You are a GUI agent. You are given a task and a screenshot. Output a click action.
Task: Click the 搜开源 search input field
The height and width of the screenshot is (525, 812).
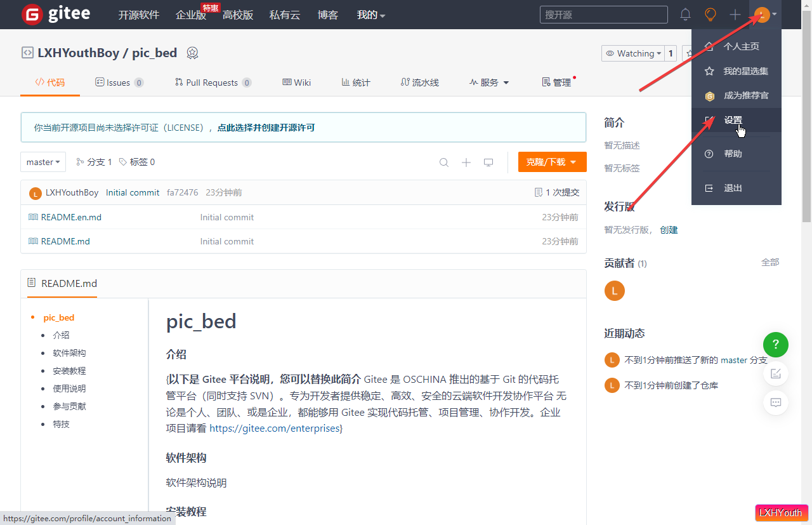[x=603, y=14]
